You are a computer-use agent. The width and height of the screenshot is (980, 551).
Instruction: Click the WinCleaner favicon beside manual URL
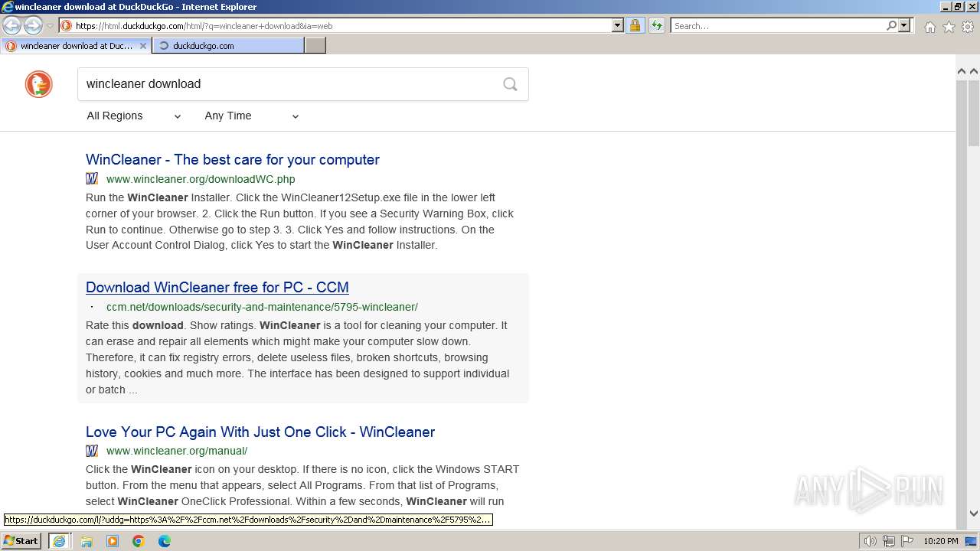pos(92,451)
